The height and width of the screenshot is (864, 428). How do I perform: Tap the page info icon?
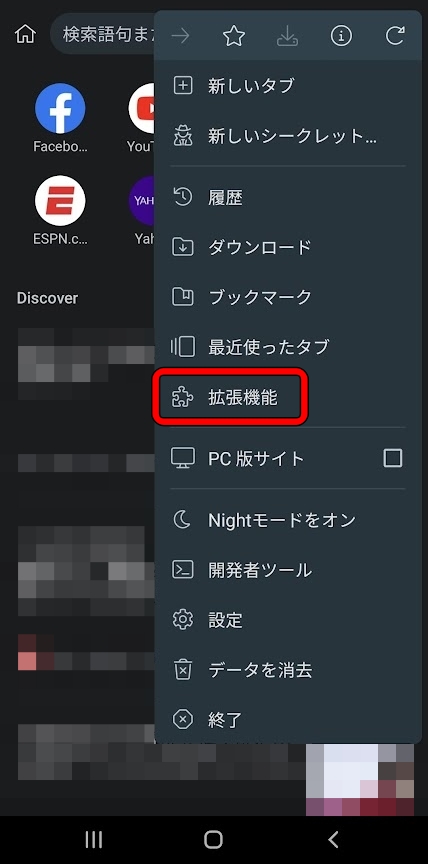(341, 36)
